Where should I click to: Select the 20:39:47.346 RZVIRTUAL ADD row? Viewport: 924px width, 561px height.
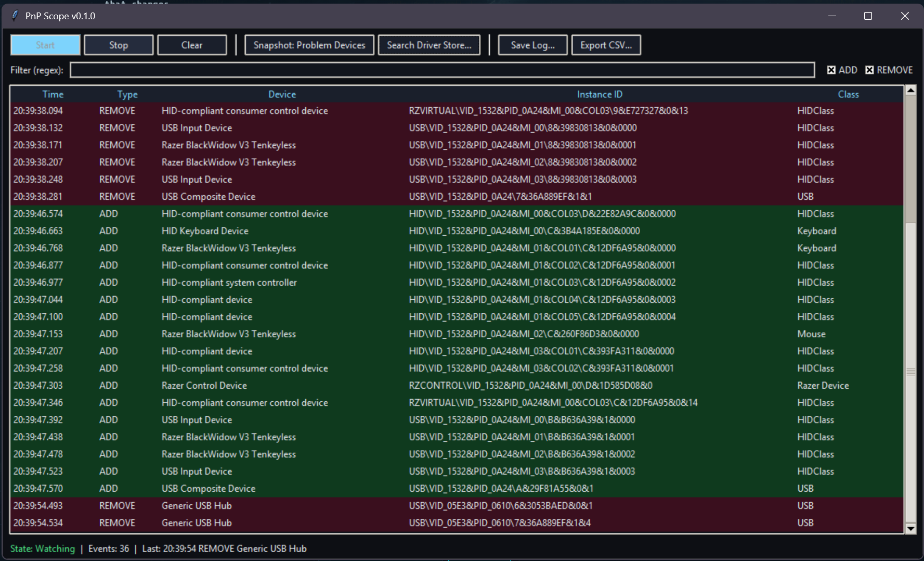click(x=457, y=402)
